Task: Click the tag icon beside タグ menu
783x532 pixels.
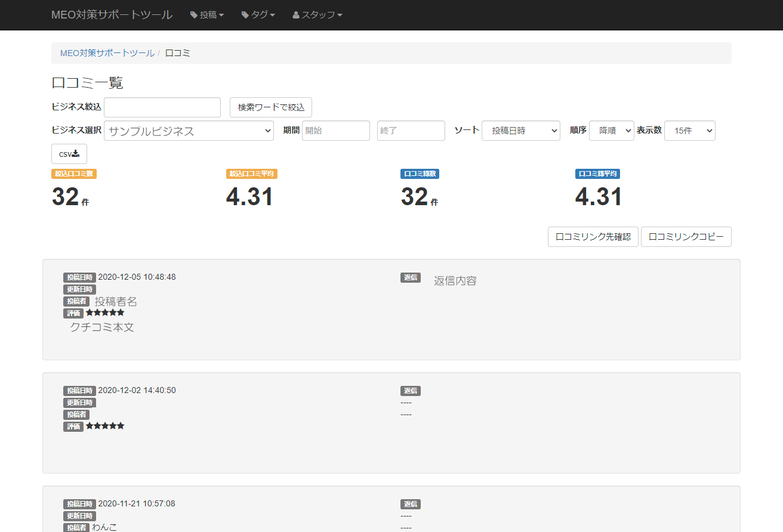Action: [245, 16]
